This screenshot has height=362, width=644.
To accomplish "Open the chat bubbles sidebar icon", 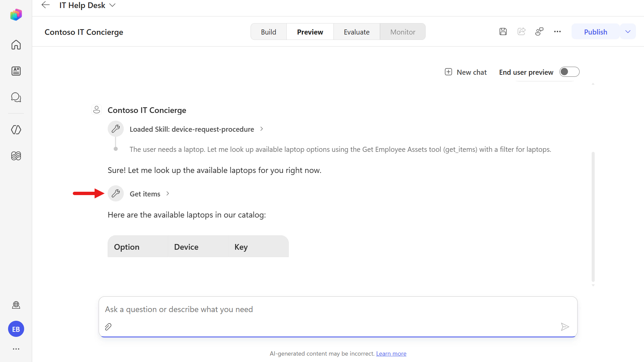I will pyautogui.click(x=16, y=98).
